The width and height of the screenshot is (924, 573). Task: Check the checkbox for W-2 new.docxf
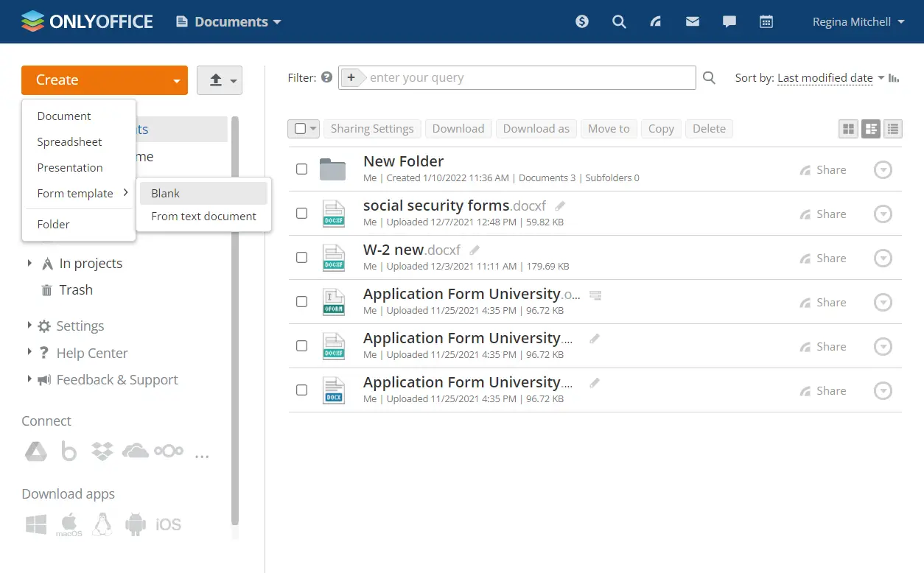tap(301, 257)
